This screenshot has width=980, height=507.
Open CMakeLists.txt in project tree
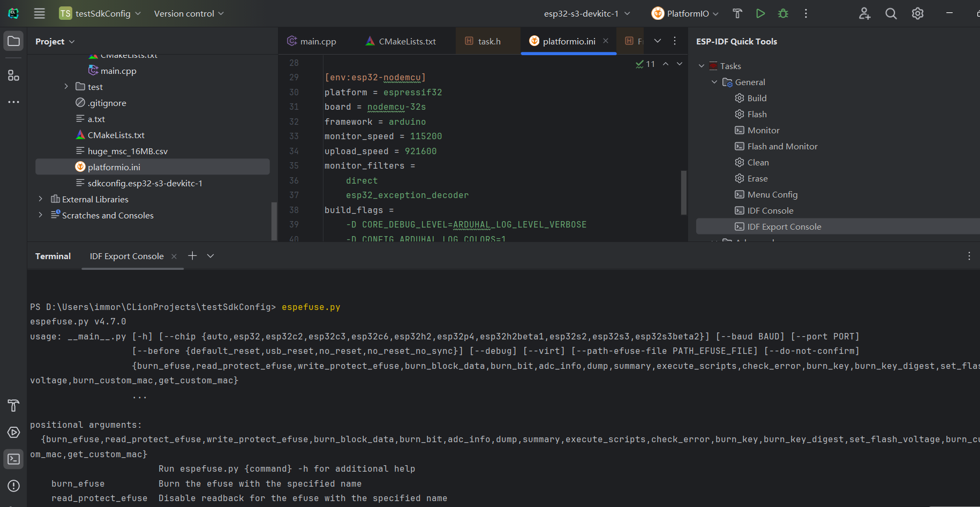pos(110,135)
